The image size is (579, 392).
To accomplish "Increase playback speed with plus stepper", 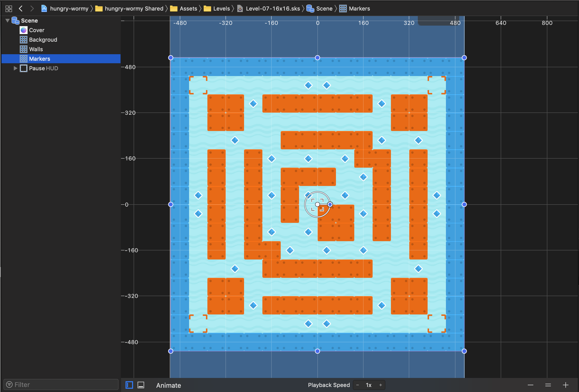I will point(380,385).
